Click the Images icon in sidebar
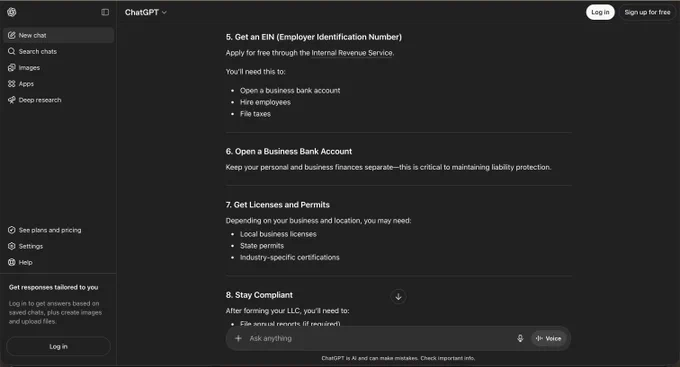This screenshot has width=680, height=367. pyautogui.click(x=12, y=68)
